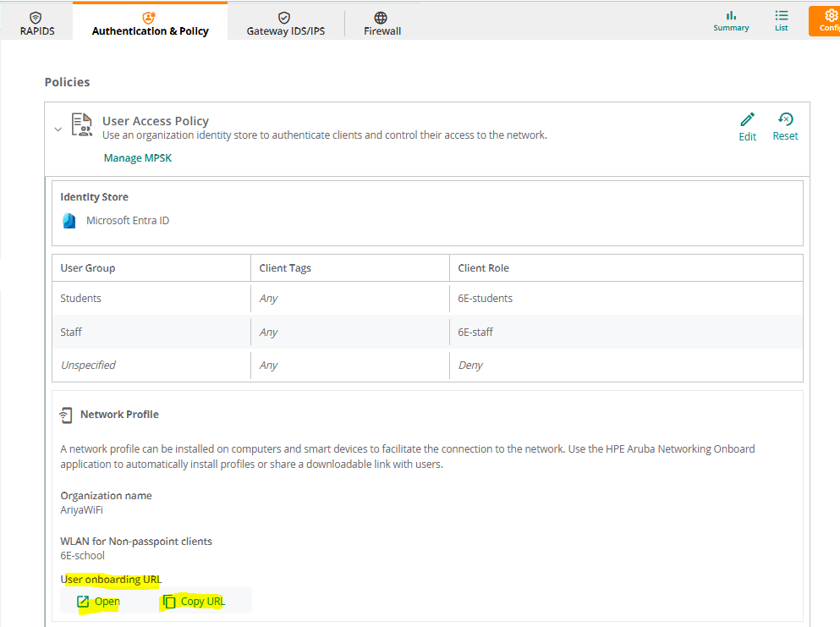Click the RAPIDS shield icon

[x=36, y=18]
